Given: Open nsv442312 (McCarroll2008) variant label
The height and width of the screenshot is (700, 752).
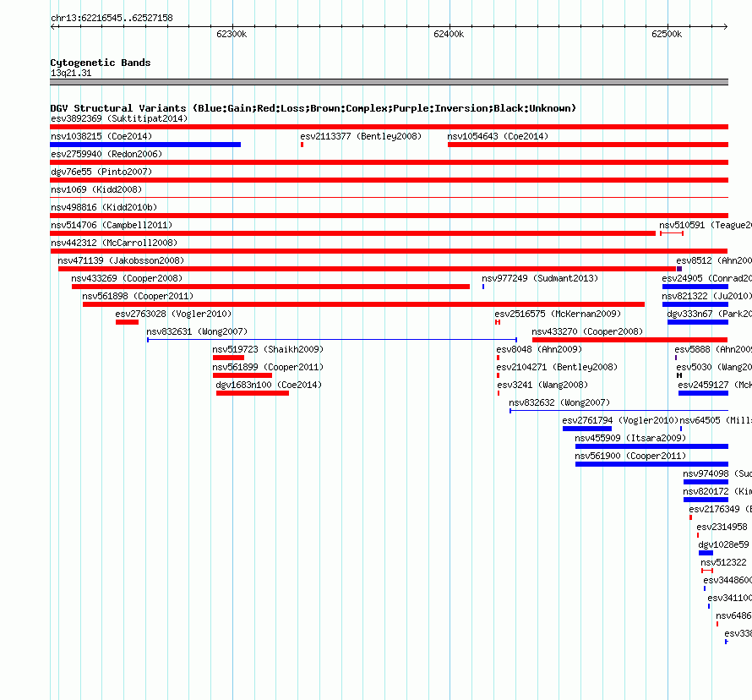Looking at the screenshot, I should (x=114, y=243).
